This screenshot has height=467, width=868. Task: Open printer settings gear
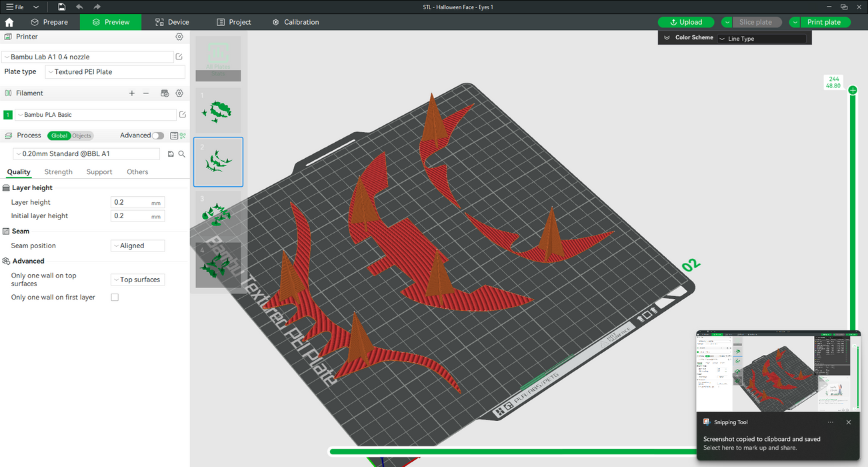click(x=179, y=37)
